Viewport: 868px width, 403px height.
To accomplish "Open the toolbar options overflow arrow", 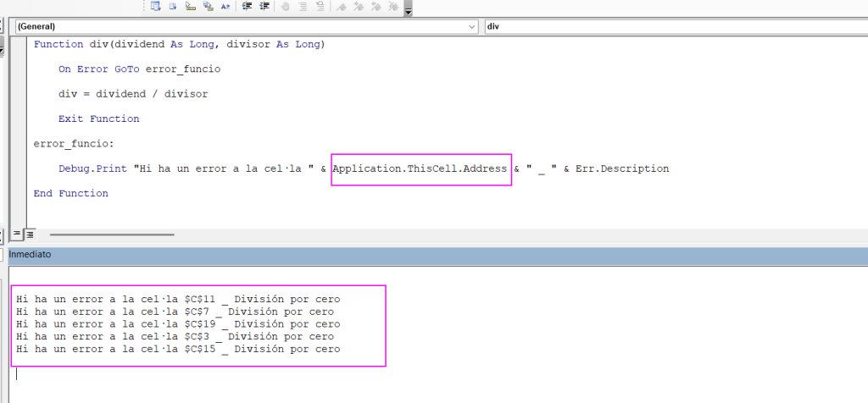I will (x=408, y=8).
